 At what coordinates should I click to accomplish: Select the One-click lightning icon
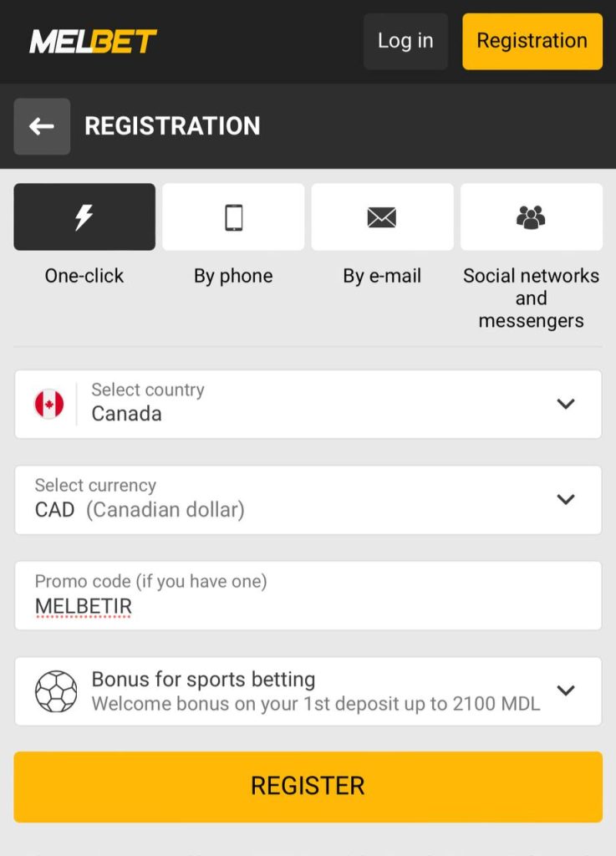tap(84, 217)
